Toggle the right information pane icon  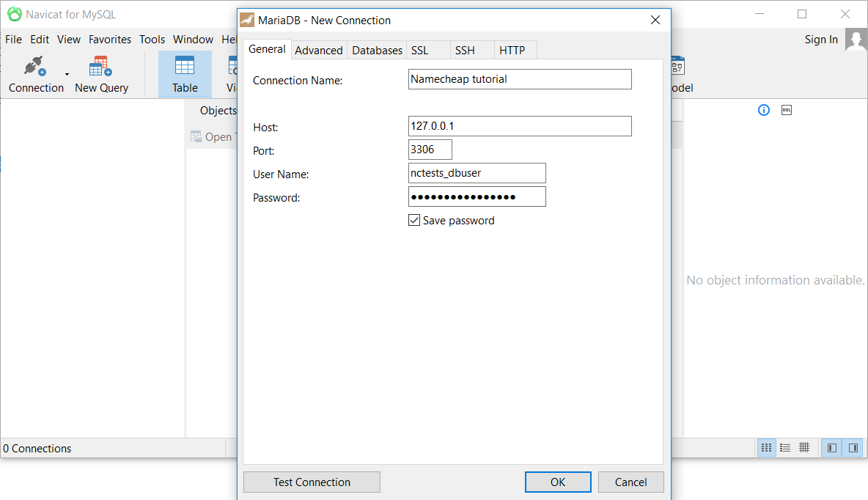point(853,448)
